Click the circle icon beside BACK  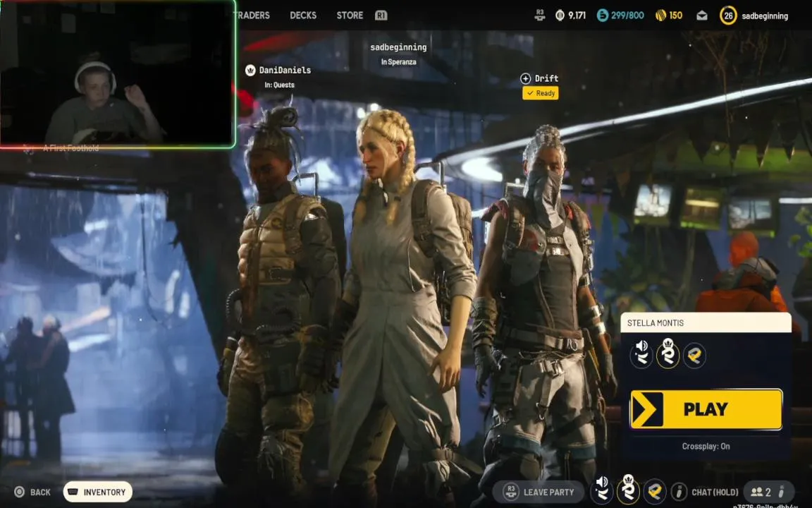click(x=19, y=492)
